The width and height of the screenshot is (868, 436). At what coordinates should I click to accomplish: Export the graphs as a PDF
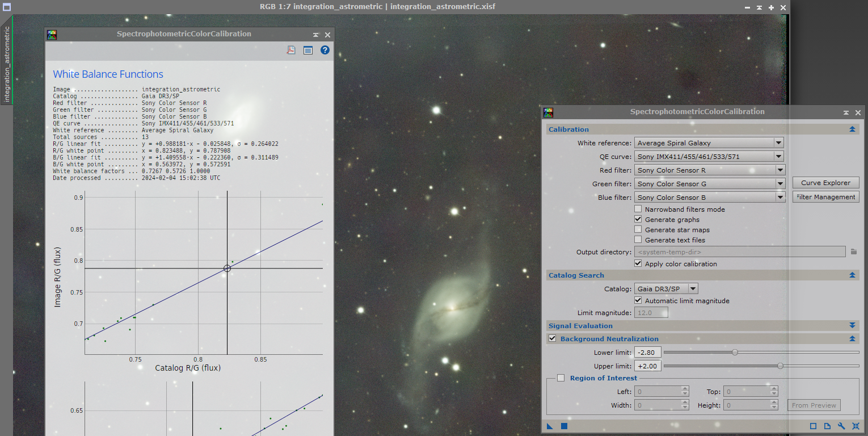tap(290, 51)
